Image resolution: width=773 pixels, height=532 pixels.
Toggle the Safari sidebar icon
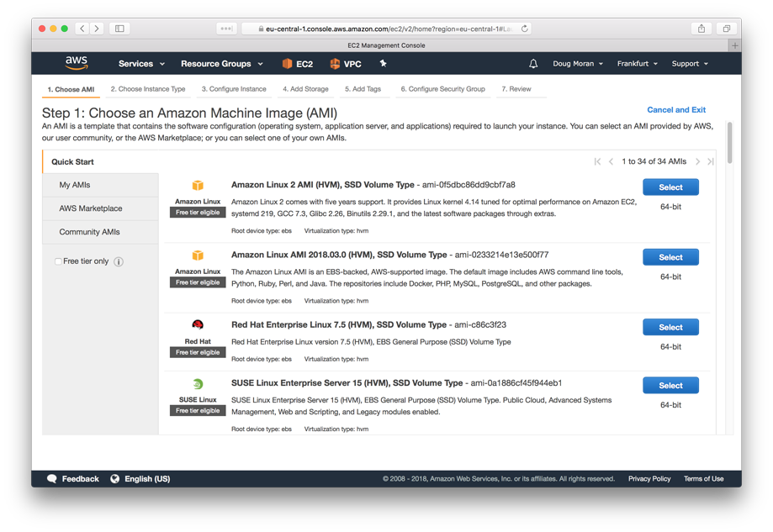click(119, 29)
